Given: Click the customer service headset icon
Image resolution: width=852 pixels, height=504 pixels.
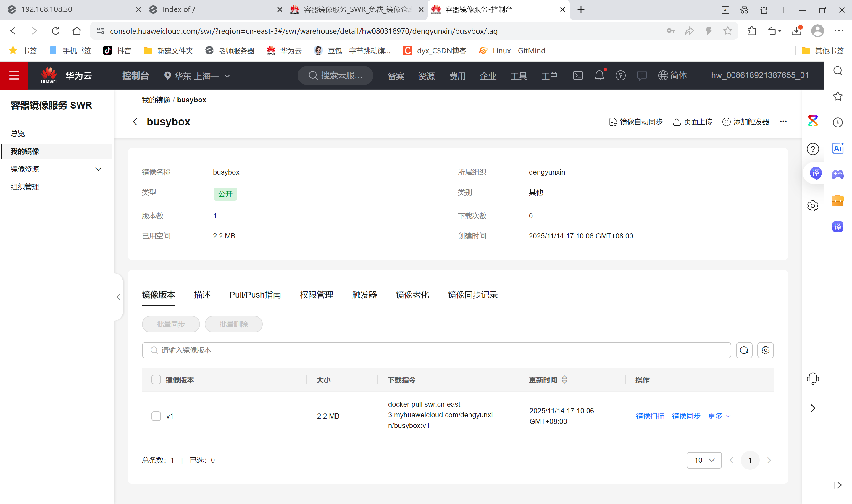Looking at the screenshot, I should [813, 378].
